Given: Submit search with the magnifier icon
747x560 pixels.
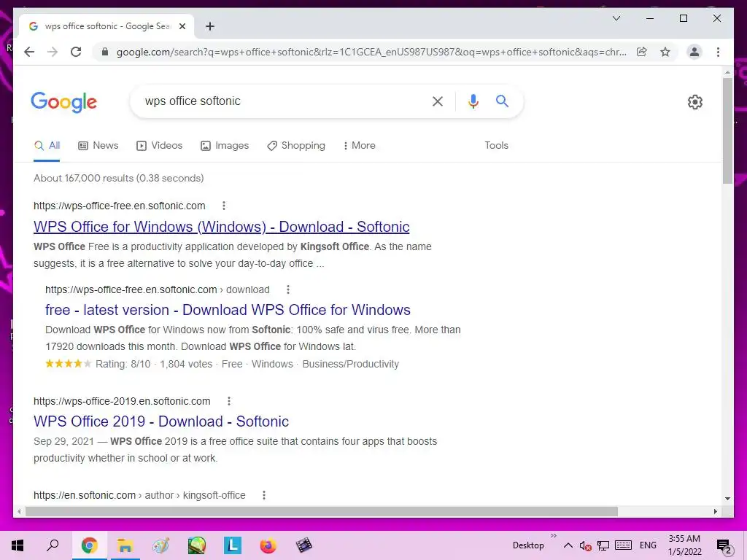Looking at the screenshot, I should coord(502,101).
